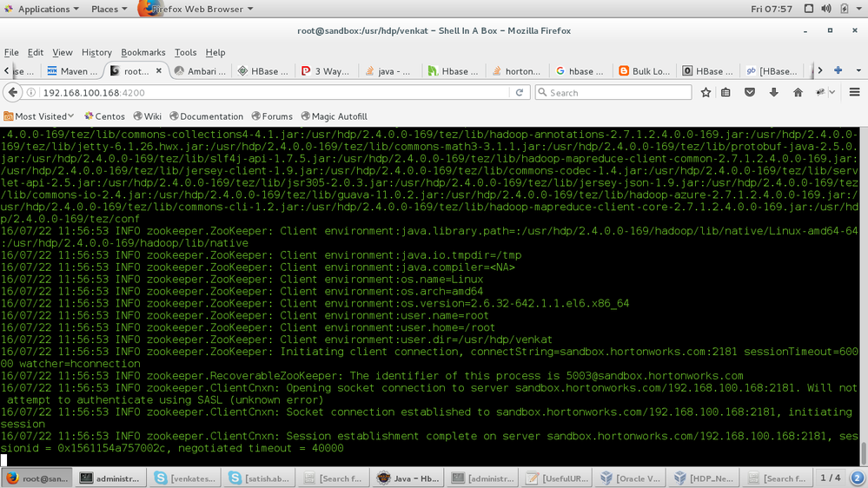868x488 pixels.
Task: Expand the system status menu arrow
Action: 859,9
